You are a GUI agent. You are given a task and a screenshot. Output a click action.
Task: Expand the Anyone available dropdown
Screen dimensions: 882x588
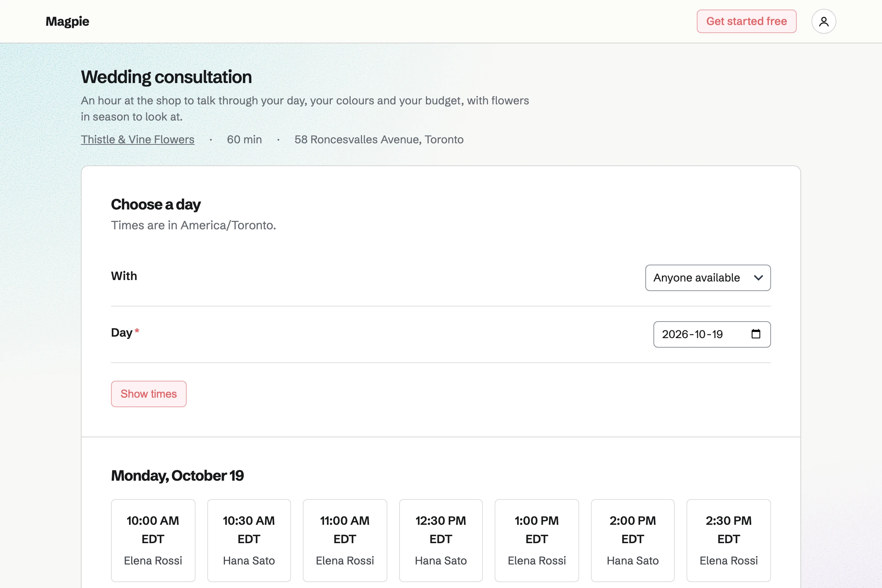pos(708,278)
